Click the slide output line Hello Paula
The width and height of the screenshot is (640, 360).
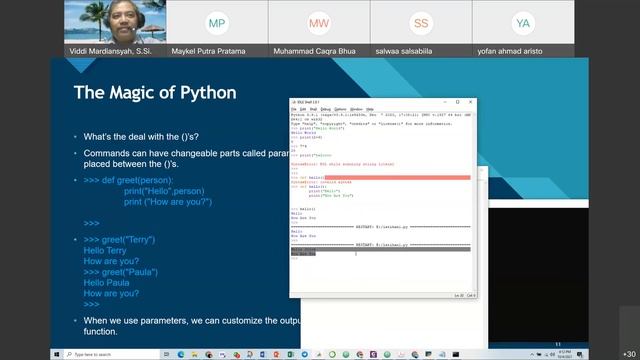tap(106, 283)
